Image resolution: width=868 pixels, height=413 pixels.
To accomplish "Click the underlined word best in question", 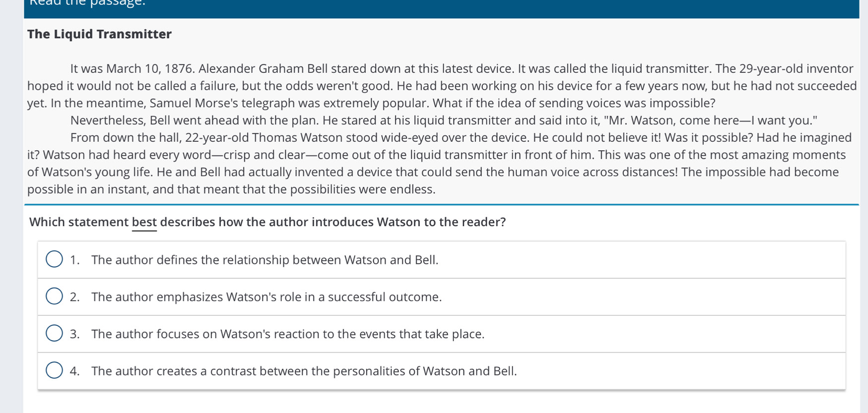I will [x=144, y=222].
